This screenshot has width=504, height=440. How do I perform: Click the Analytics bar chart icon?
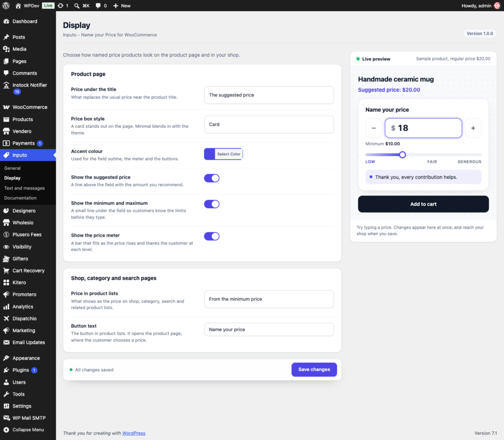click(6, 306)
